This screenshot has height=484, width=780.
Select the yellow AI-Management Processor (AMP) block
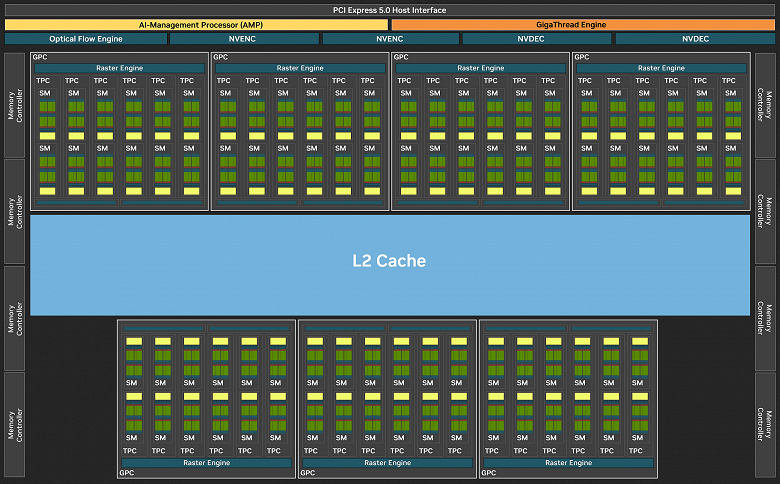[196, 24]
